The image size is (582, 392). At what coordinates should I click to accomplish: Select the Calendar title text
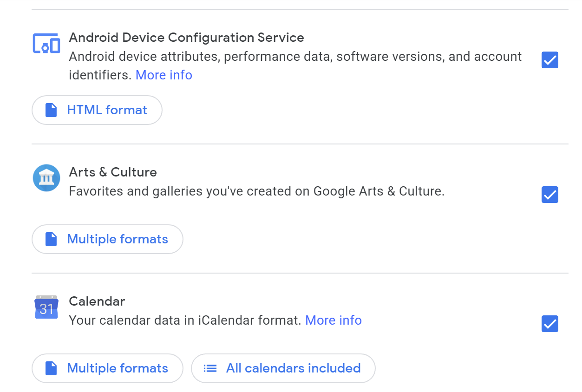(97, 301)
